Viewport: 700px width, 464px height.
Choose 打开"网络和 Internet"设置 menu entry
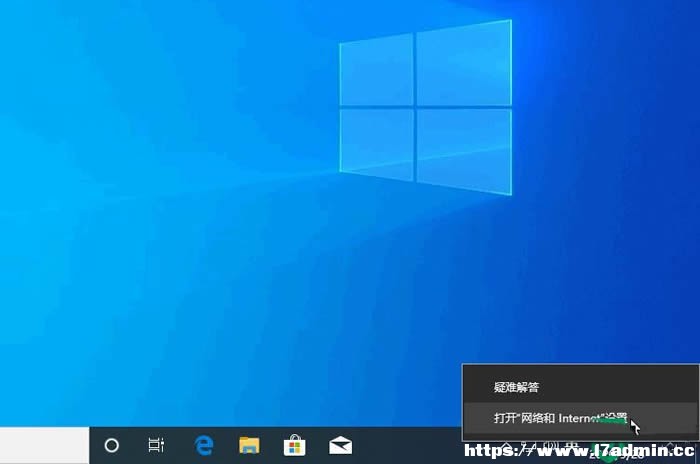click(x=581, y=418)
